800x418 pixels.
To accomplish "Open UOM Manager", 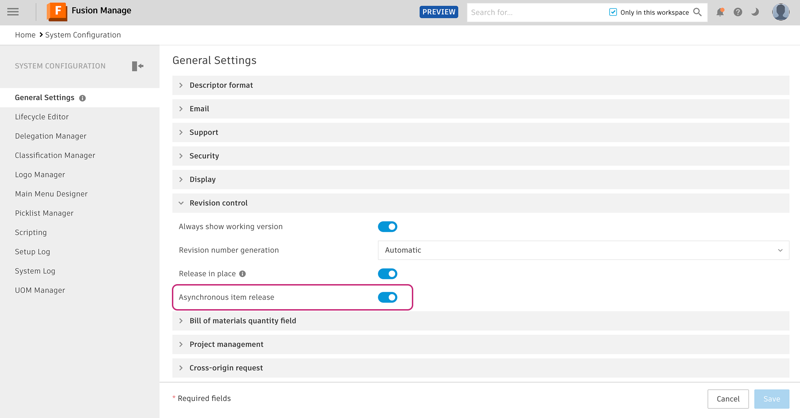I will point(40,290).
